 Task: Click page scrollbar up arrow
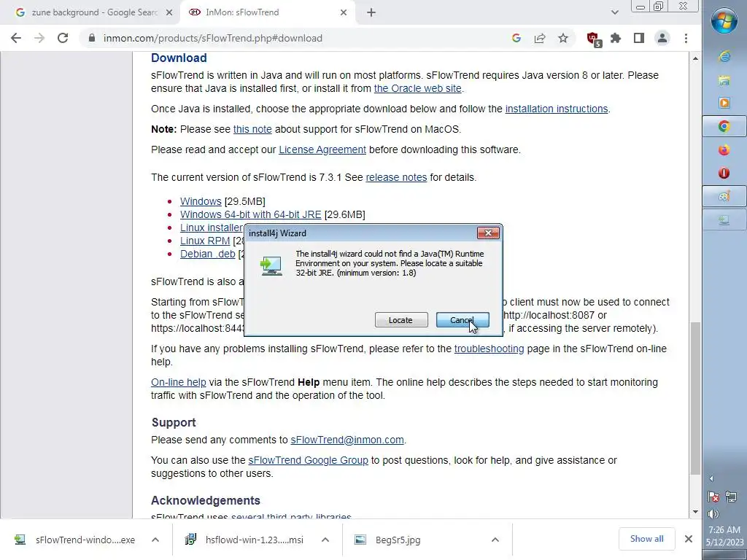[x=695, y=58]
